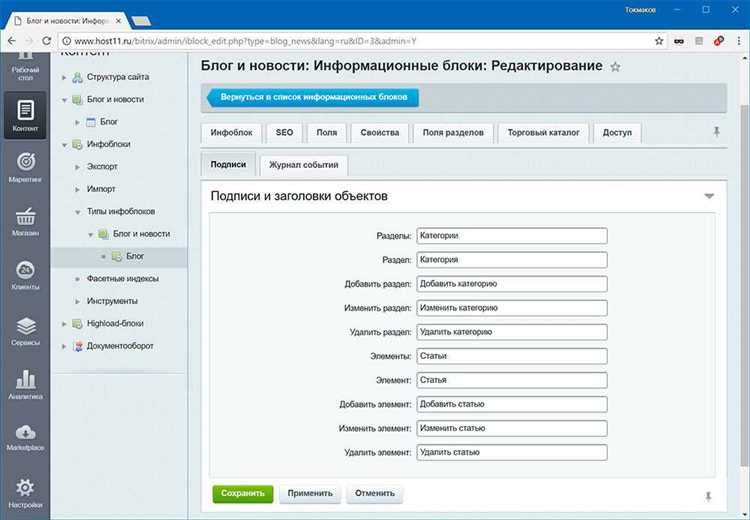The image size is (750, 520).
Task: Expand the Структура сайта tree node
Action: 64,77
